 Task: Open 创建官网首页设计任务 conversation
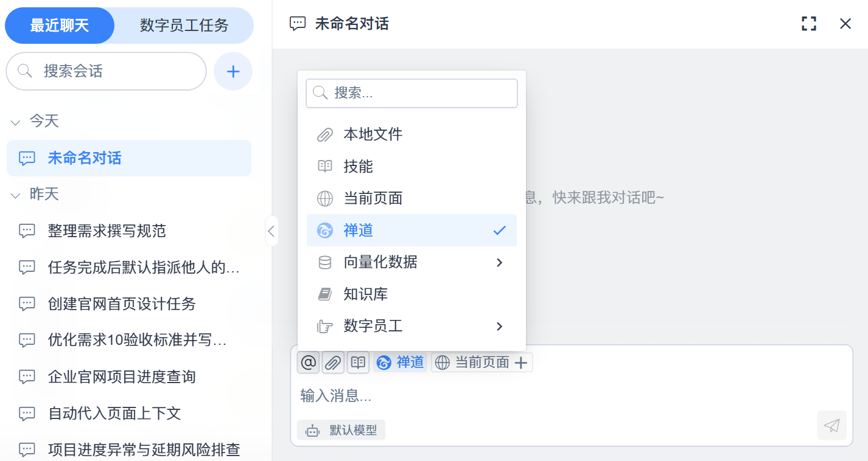[129, 304]
